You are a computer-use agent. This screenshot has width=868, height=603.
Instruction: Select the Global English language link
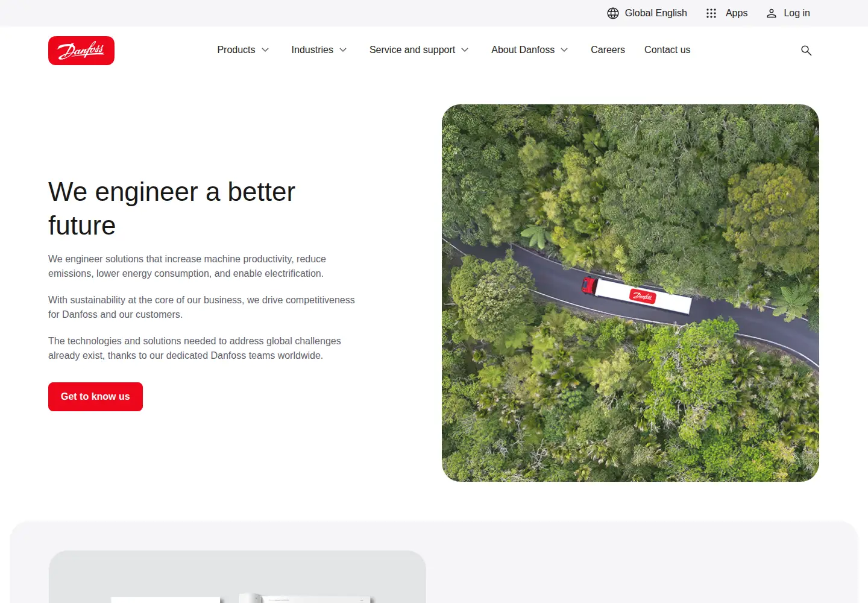(x=656, y=13)
